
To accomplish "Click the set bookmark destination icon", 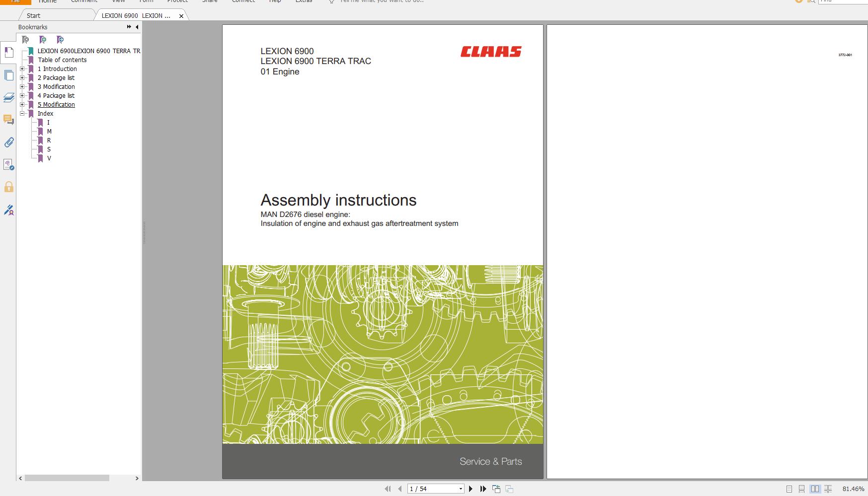I will tap(60, 40).
